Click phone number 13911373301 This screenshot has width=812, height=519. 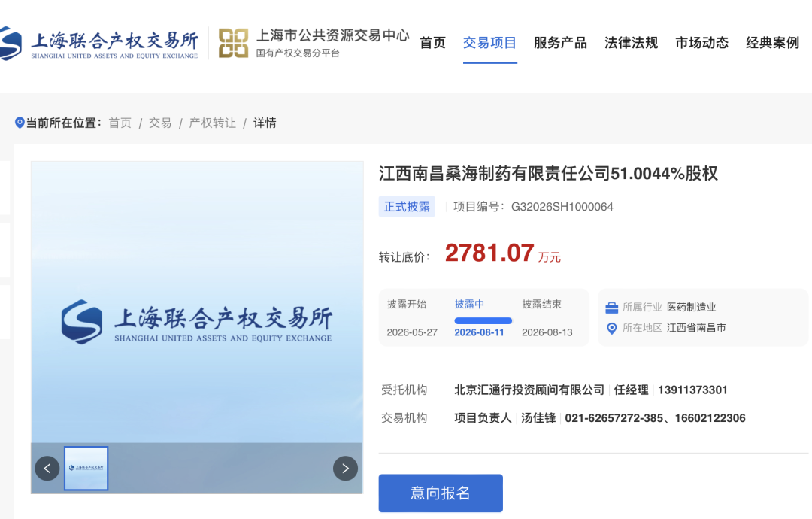(x=692, y=390)
